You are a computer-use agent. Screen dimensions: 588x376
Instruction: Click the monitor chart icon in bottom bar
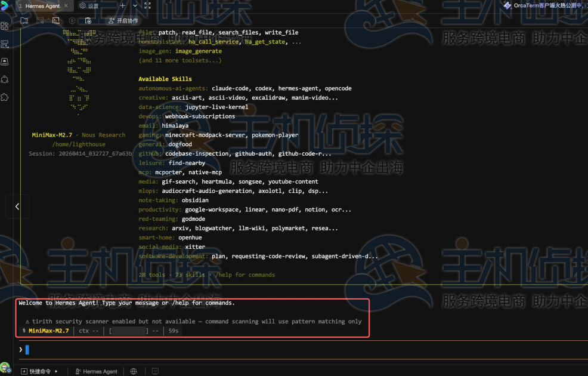click(x=155, y=371)
